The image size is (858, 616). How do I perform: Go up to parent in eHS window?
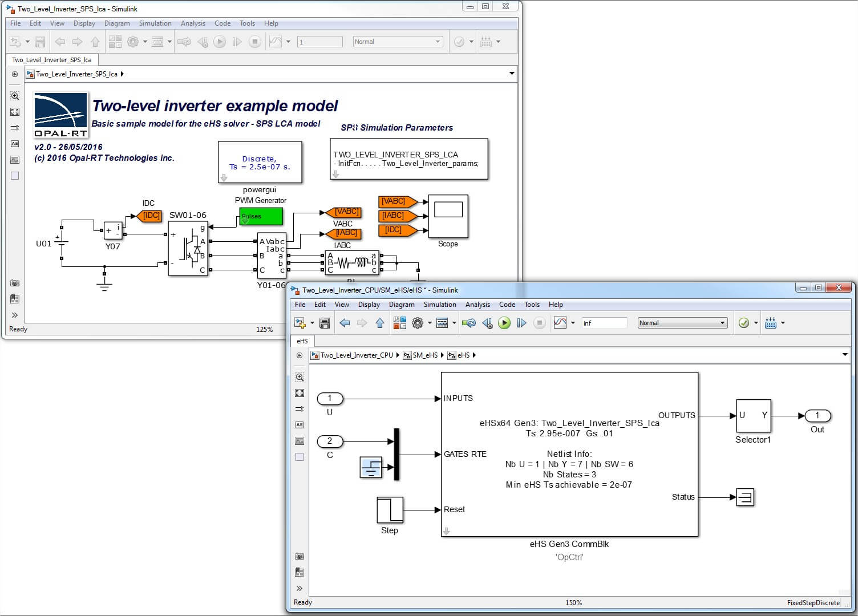point(380,323)
